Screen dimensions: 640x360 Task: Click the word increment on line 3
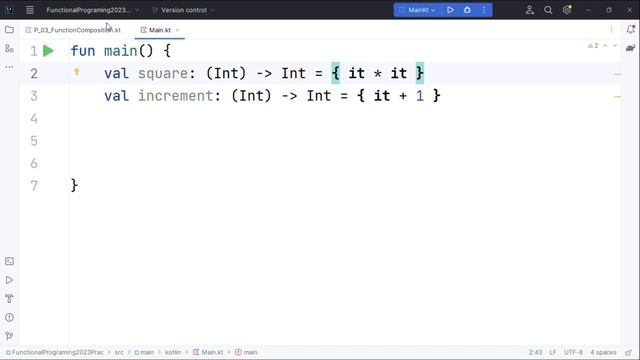[176, 96]
